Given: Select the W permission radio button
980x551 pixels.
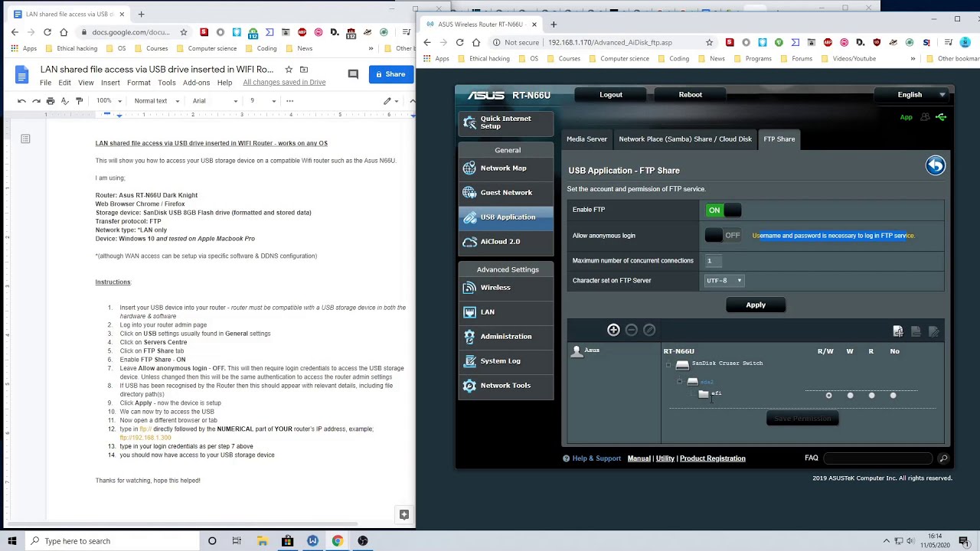Looking at the screenshot, I should click(x=850, y=396).
